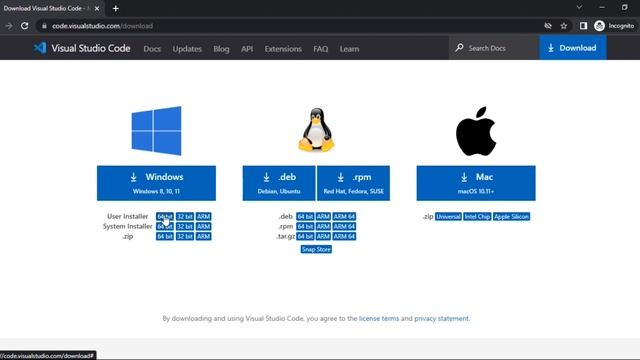Open the FAQ page
Image resolution: width=640 pixels, height=360 pixels.
click(x=320, y=49)
